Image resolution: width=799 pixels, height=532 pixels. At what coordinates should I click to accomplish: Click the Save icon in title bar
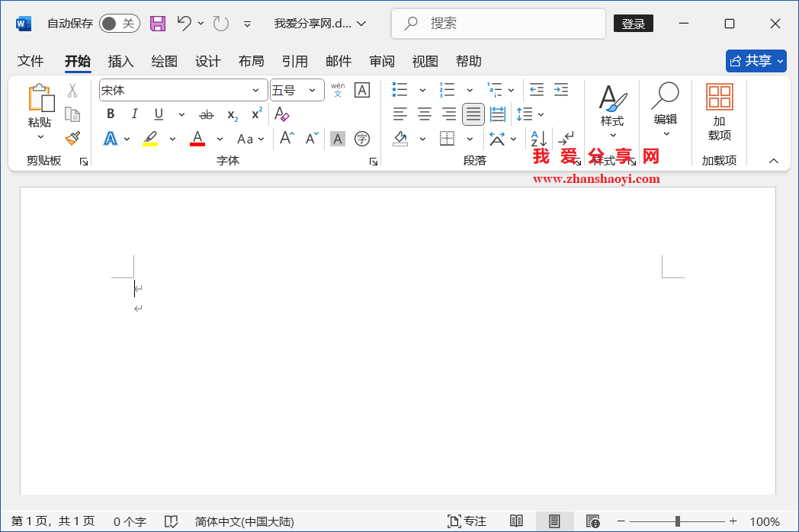coord(158,24)
